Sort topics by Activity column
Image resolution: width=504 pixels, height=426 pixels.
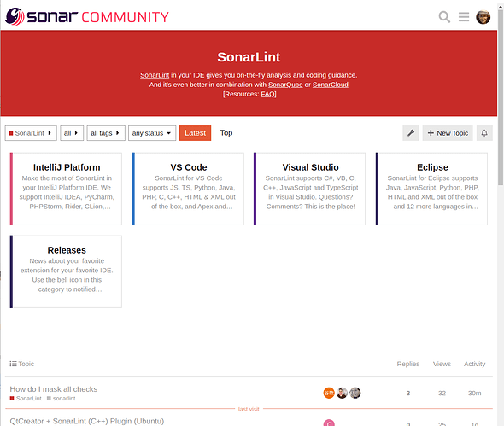click(x=474, y=364)
